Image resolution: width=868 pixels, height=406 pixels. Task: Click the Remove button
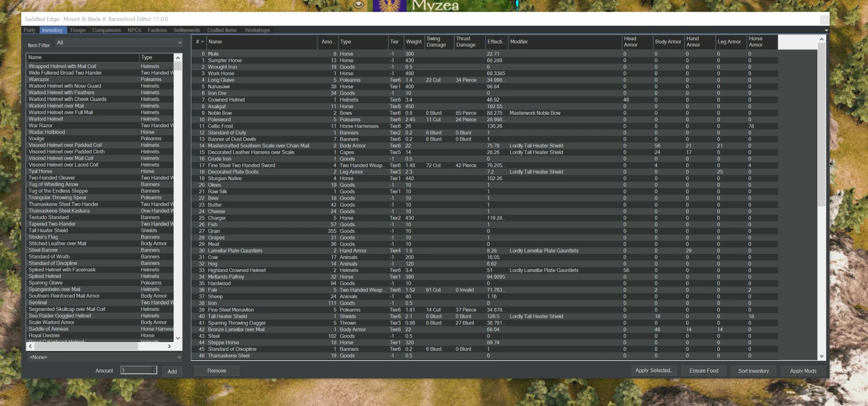point(217,371)
